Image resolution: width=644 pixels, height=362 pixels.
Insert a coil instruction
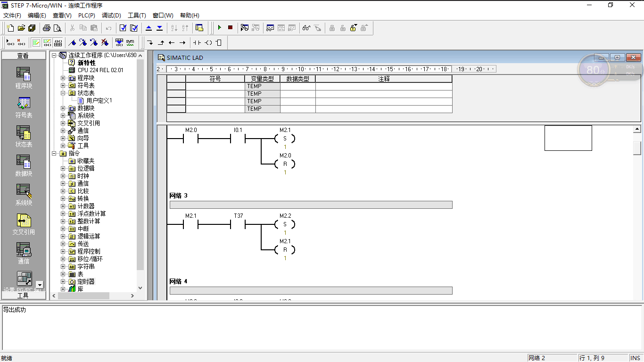208,42
